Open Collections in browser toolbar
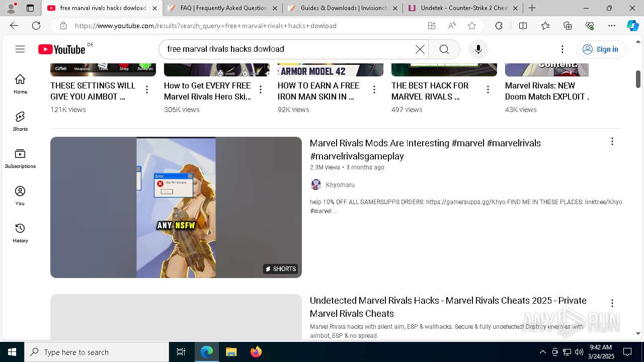This screenshot has width=644, height=362. [x=568, y=26]
